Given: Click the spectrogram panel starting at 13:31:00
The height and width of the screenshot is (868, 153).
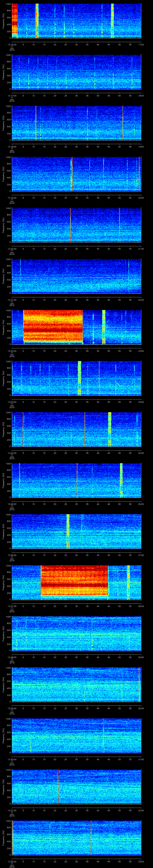Looking at the screenshot, I should coord(76,786).
